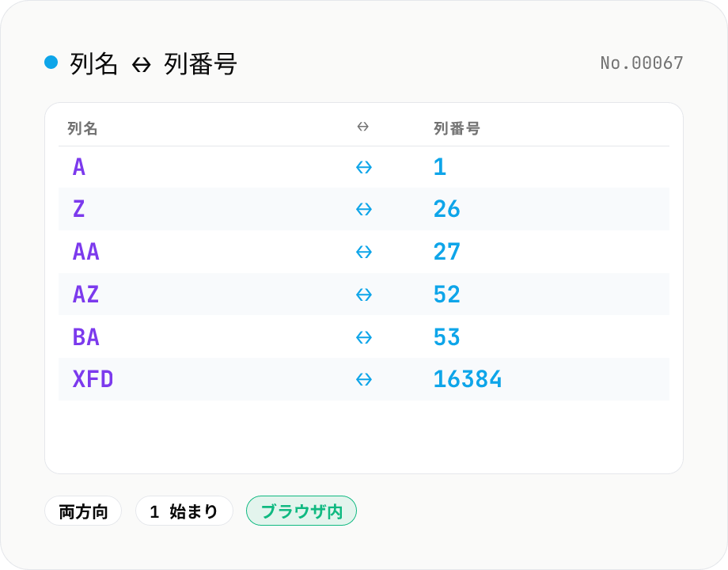Click the blue dot beside the title

(51, 62)
